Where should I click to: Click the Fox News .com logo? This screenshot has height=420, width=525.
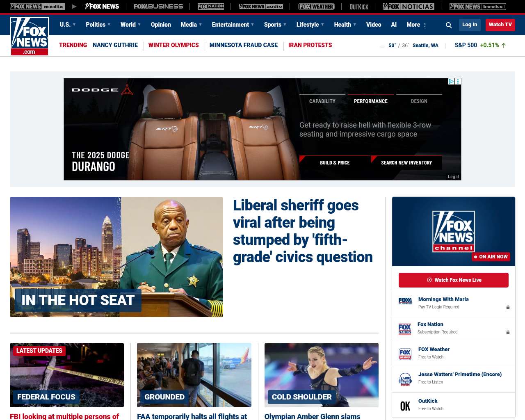(30, 36)
